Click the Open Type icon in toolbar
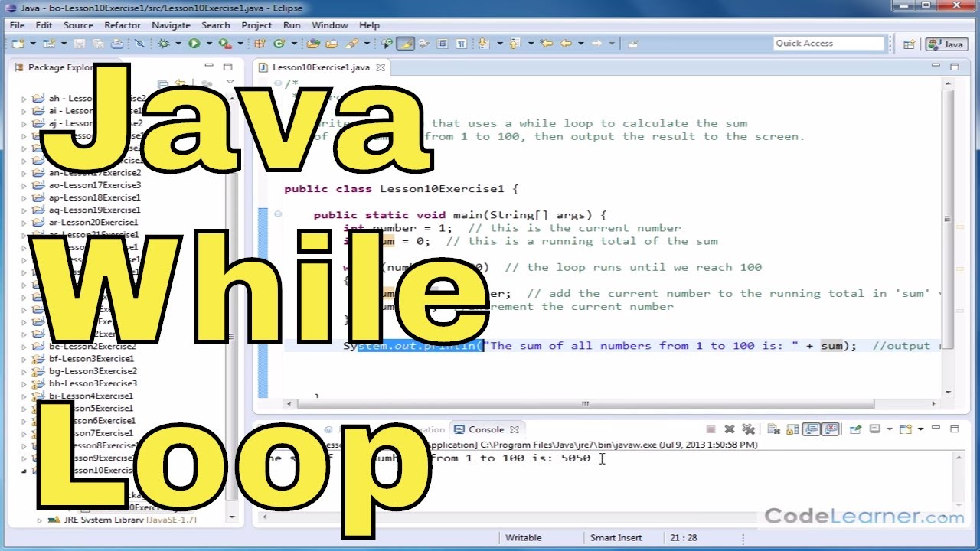Image resolution: width=980 pixels, height=551 pixels. click(x=312, y=44)
